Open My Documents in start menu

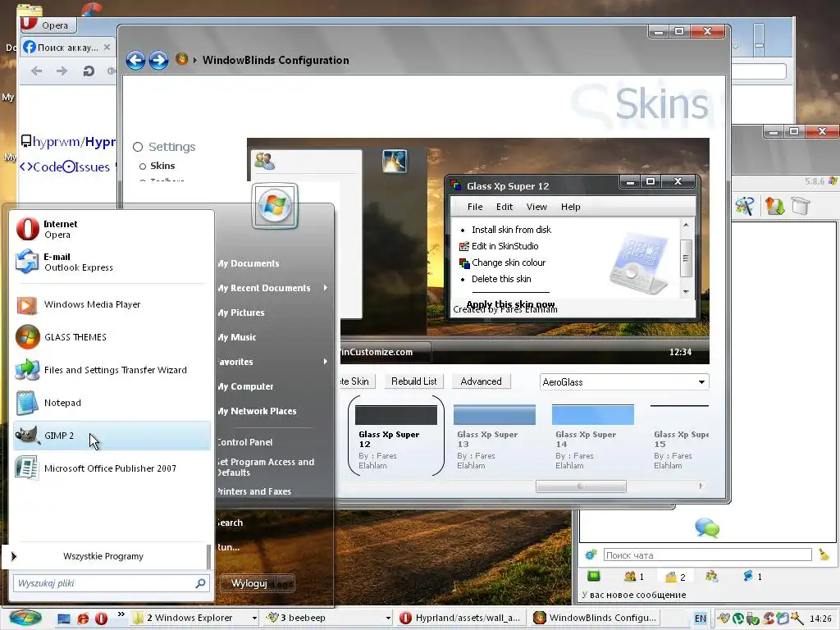[x=249, y=263]
